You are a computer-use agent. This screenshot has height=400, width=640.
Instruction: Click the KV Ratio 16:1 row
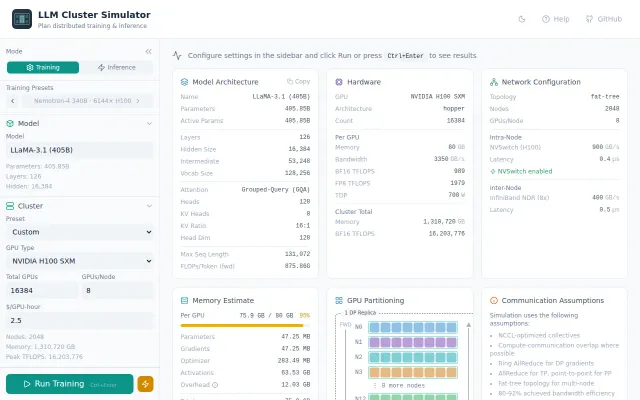click(245, 226)
